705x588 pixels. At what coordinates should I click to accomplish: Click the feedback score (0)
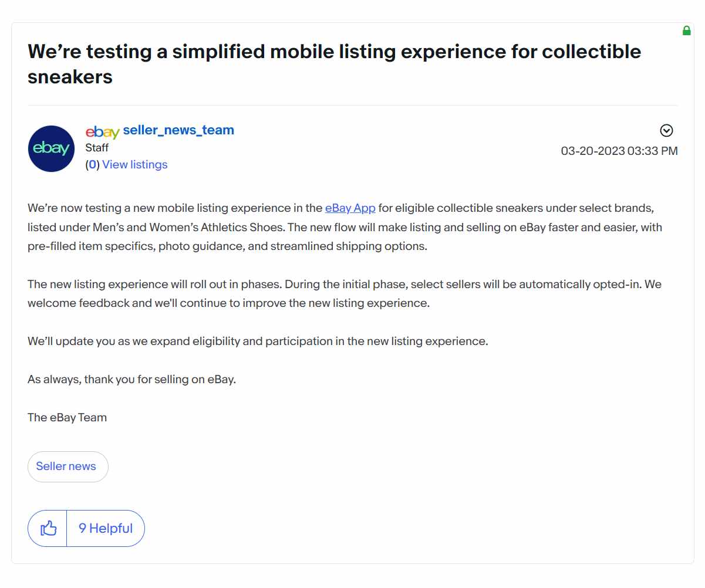pyautogui.click(x=92, y=164)
